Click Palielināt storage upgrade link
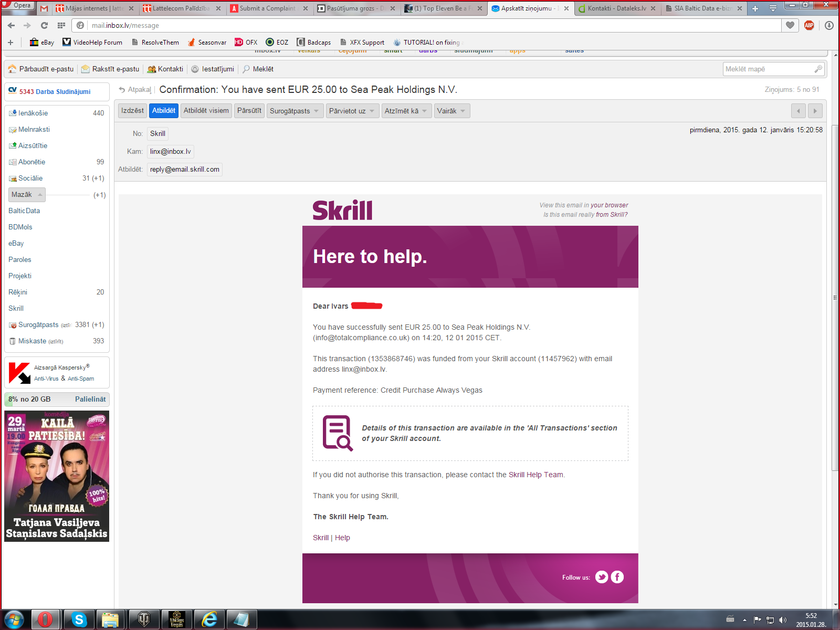This screenshot has height=630, width=840. 90,399
